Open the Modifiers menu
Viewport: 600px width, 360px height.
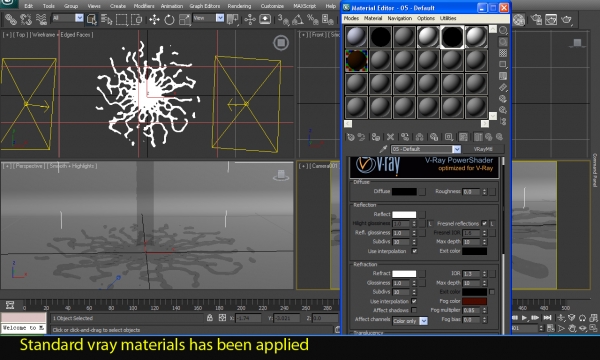pos(144,6)
